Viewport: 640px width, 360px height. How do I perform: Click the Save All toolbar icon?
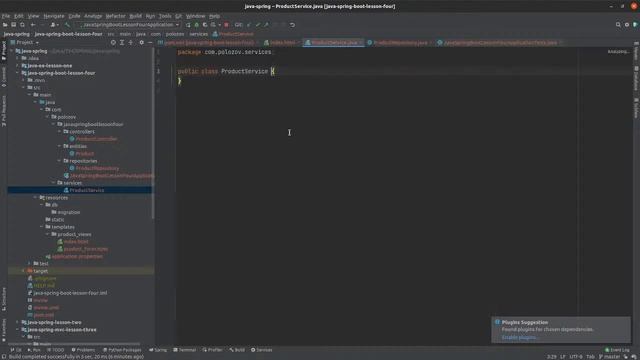pos(13,25)
